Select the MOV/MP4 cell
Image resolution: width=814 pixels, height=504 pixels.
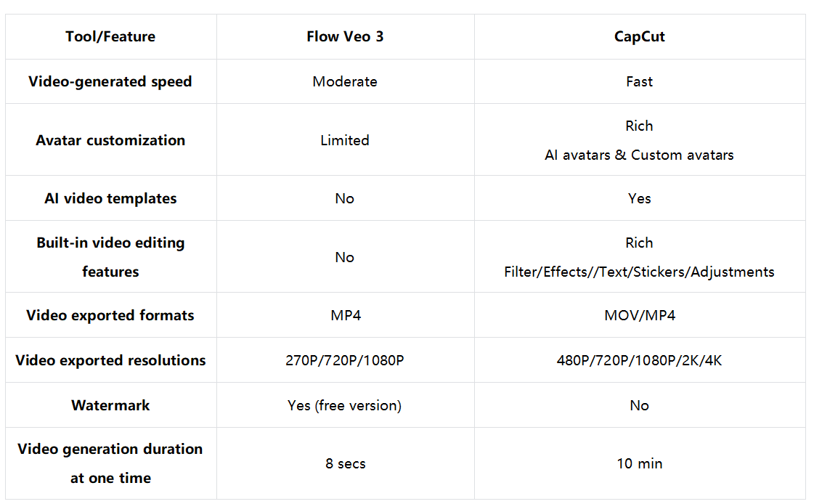640,315
